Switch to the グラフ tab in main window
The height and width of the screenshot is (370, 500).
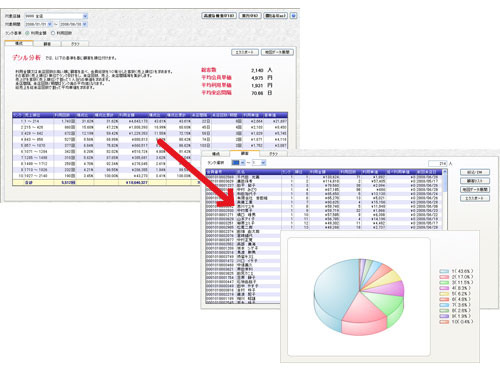click(x=75, y=44)
